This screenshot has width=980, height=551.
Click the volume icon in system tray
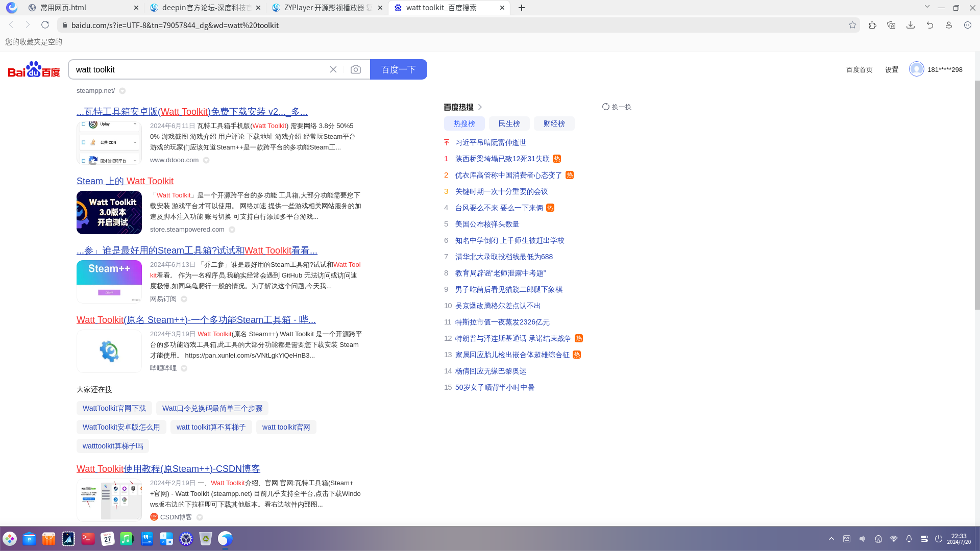pos(862,539)
